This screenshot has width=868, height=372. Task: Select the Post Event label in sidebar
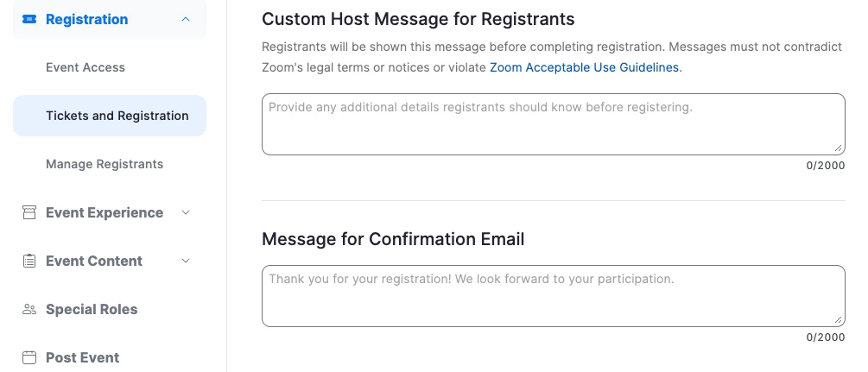coord(83,357)
